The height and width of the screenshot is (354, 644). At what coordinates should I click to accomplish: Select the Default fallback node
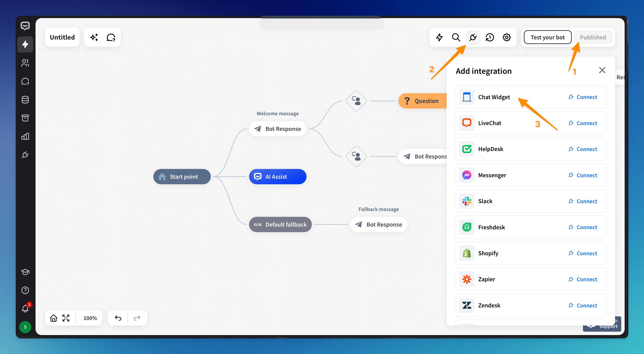coord(280,224)
